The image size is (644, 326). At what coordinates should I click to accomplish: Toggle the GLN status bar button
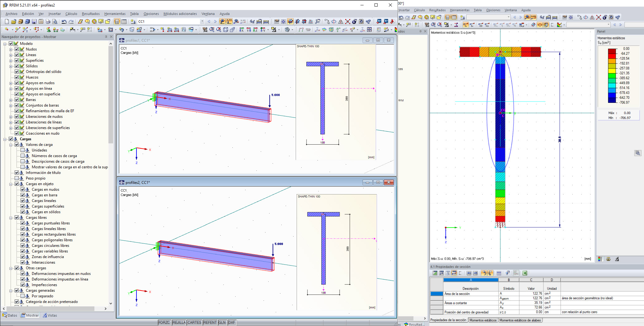(222, 323)
